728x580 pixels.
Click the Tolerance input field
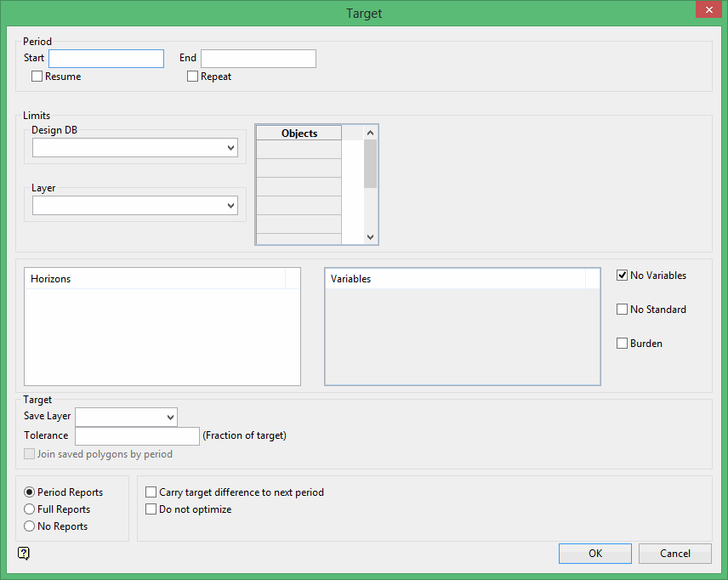137,435
